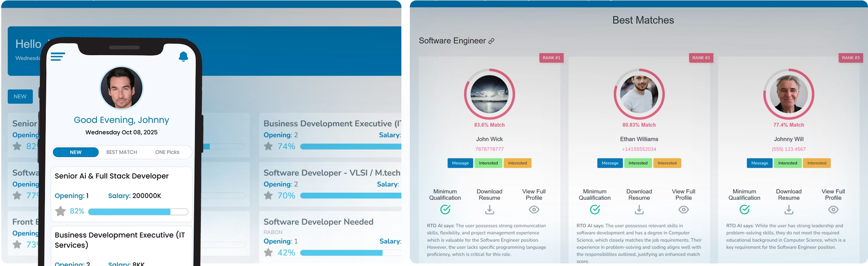868x266 pixels.
Task: Click the notification bell icon
Action: click(x=183, y=56)
